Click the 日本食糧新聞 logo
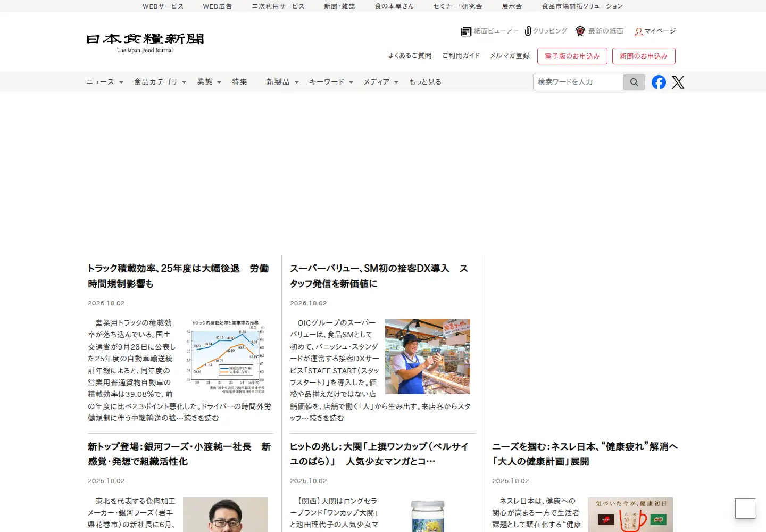766x532 pixels. coord(145,43)
